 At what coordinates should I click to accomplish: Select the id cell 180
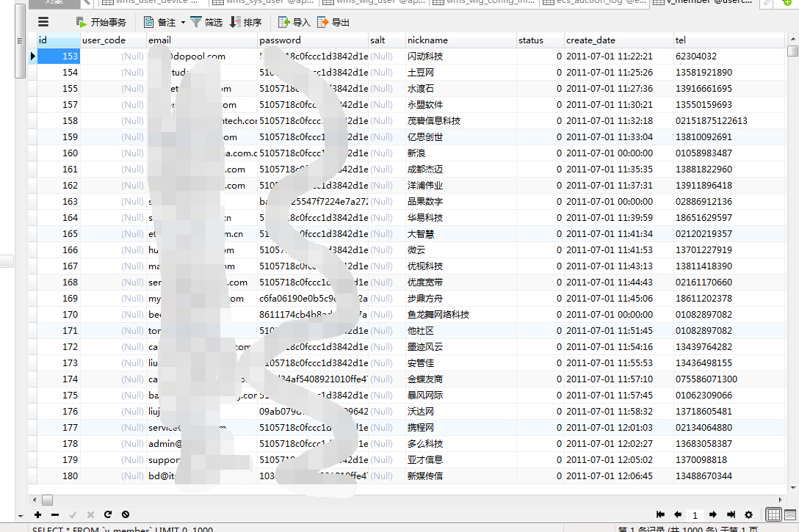click(x=59, y=476)
